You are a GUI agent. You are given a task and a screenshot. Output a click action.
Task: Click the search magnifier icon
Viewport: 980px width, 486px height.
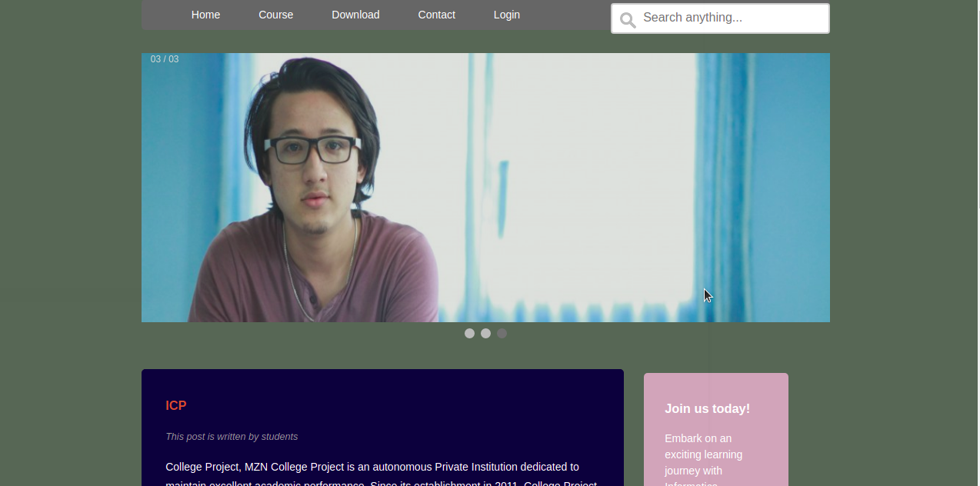[627, 18]
